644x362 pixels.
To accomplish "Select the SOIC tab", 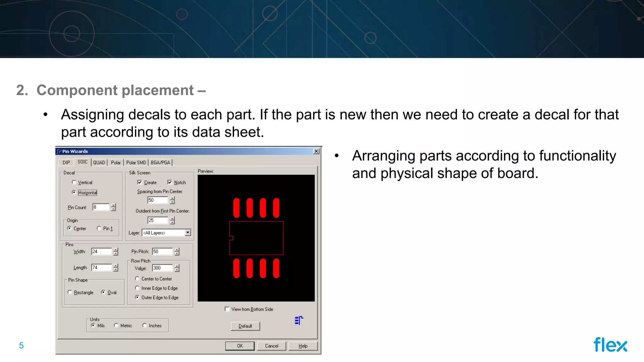I will (82, 162).
